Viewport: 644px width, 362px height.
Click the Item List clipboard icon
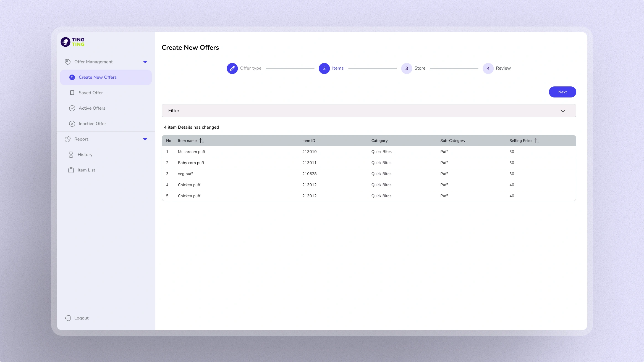(71, 170)
